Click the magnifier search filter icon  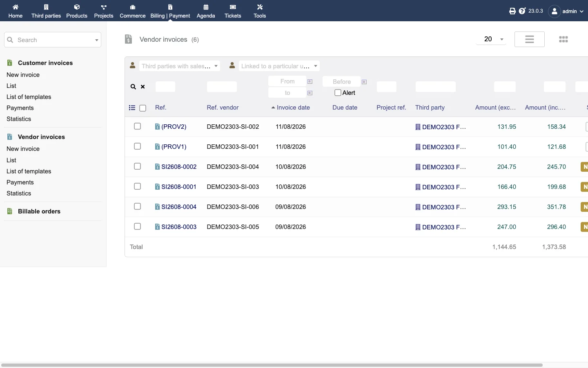pyautogui.click(x=133, y=87)
